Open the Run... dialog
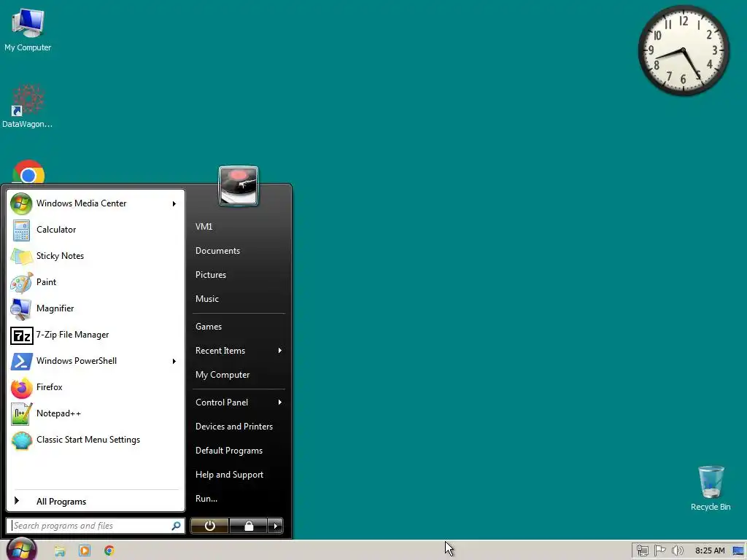Image resolution: width=747 pixels, height=560 pixels. click(239, 499)
